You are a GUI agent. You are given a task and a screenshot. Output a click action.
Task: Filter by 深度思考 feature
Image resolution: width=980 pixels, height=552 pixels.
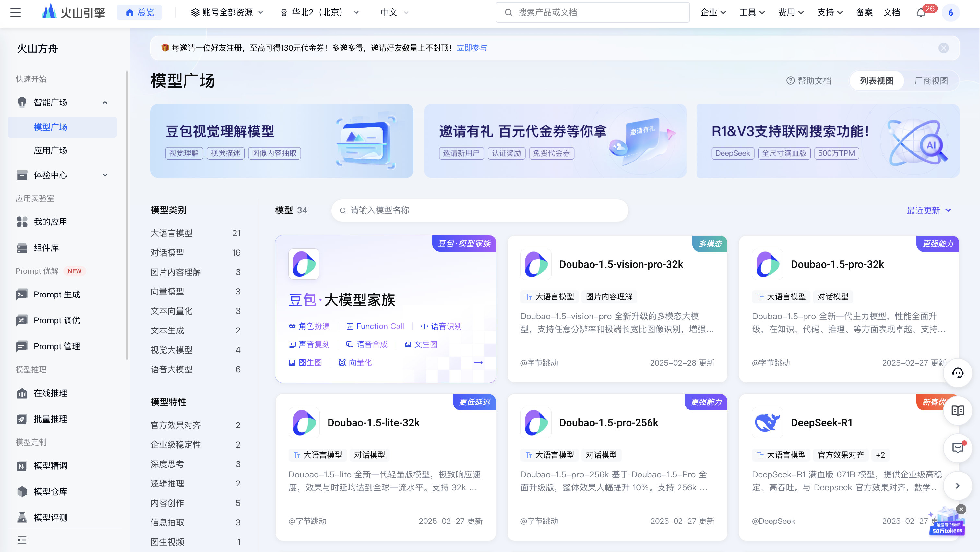(x=196, y=464)
